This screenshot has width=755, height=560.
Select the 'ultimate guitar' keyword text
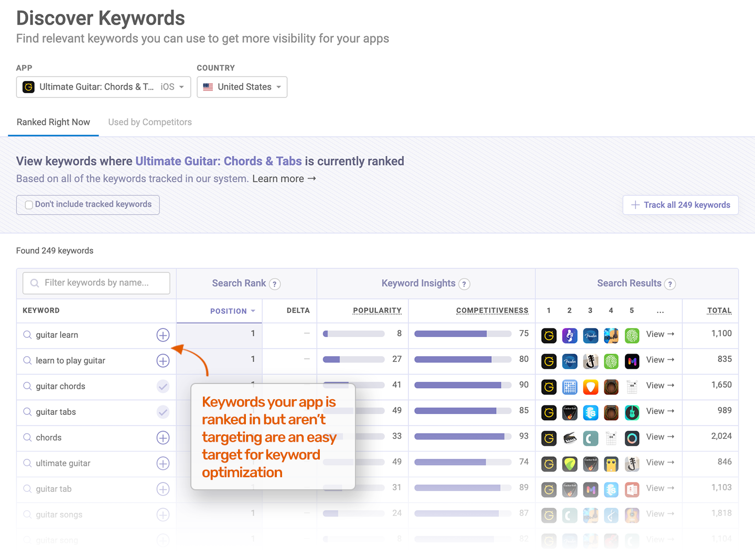[x=63, y=464]
